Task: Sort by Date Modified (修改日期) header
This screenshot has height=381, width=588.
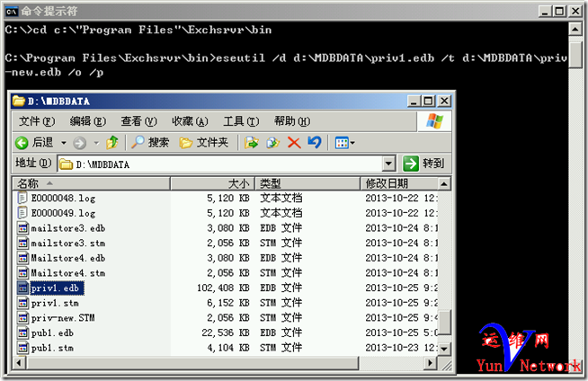Action: pos(399,183)
